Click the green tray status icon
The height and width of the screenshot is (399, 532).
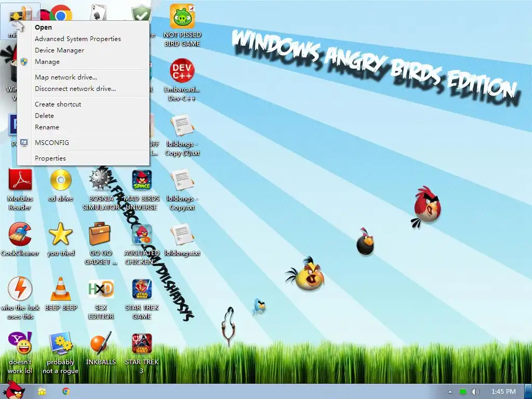tap(463, 392)
